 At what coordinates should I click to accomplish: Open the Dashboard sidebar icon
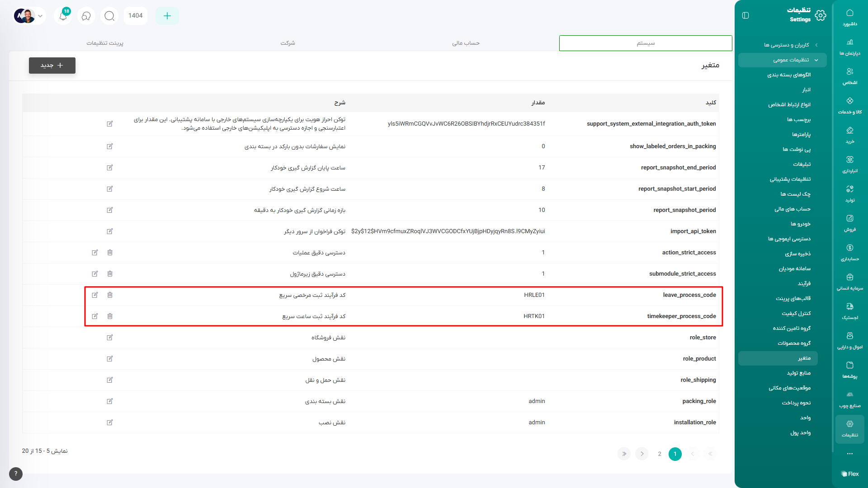[x=849, y=17]
